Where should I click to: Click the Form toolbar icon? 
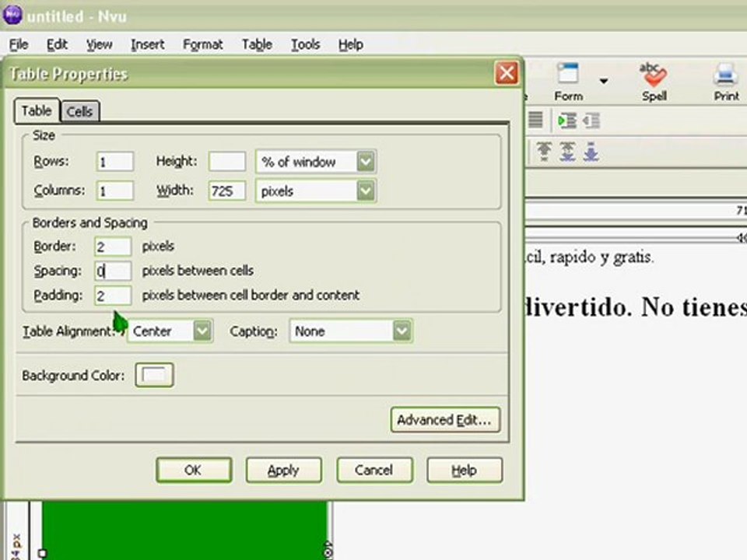[x=568, y=82]
